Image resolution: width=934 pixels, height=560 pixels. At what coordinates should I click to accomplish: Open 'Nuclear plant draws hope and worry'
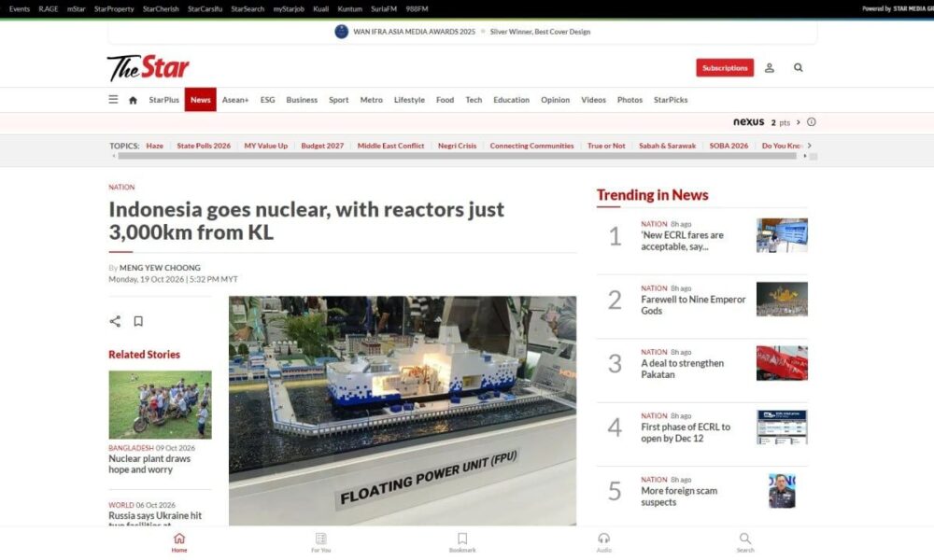point(149,464)
